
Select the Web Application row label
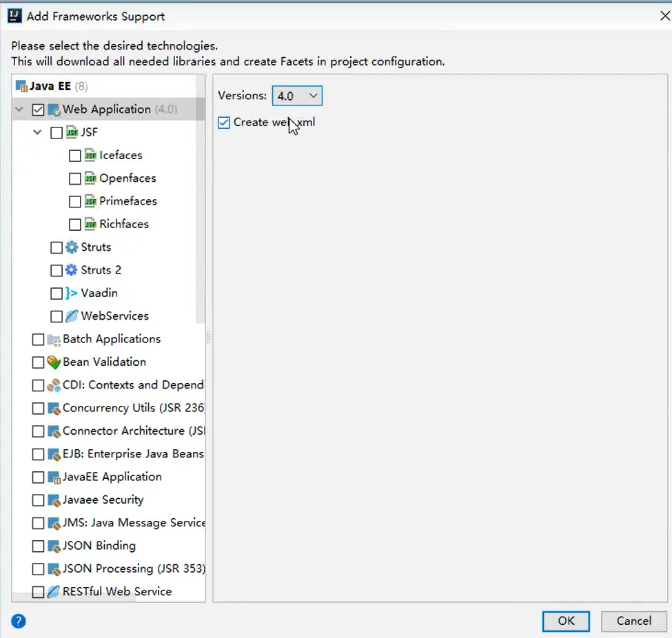click(x=107, y=110)
